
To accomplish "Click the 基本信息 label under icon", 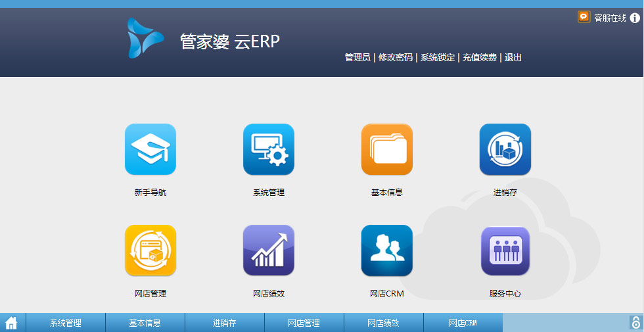I will click(x=387, y=192).
